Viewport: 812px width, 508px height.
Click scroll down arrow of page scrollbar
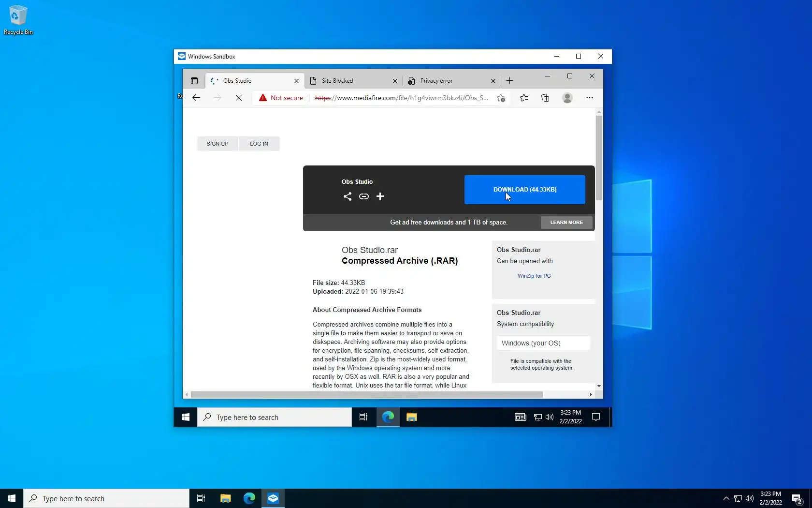point(599,386)
